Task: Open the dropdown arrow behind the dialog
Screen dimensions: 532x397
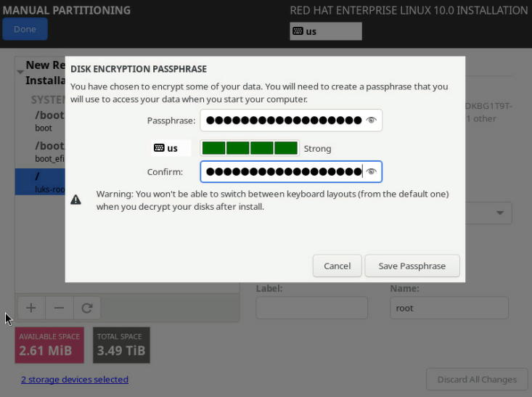Action: click(x=500, y=213)
